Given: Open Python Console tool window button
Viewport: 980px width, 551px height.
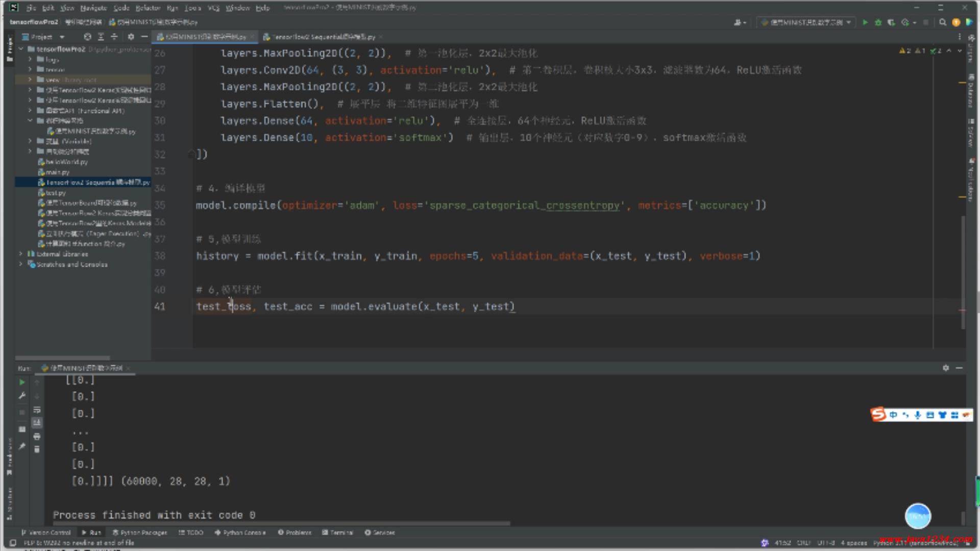Looking at the screenshot, I should click(x=240, y=532).
